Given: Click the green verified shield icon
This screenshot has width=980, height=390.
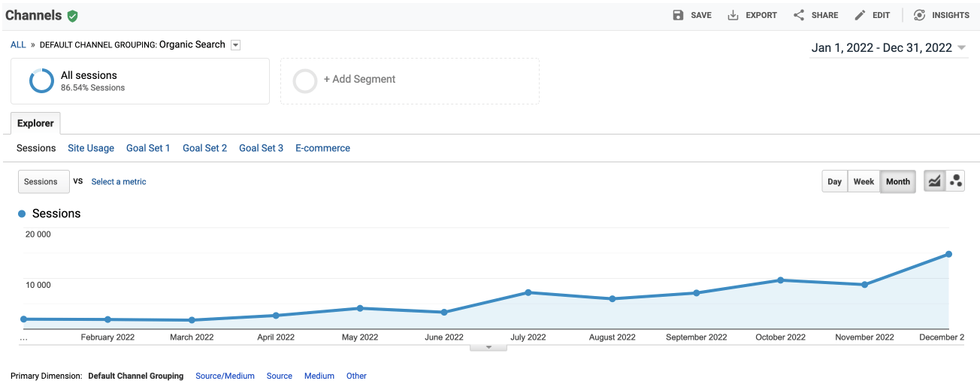Looking at the screenshot, I should 73,16.
